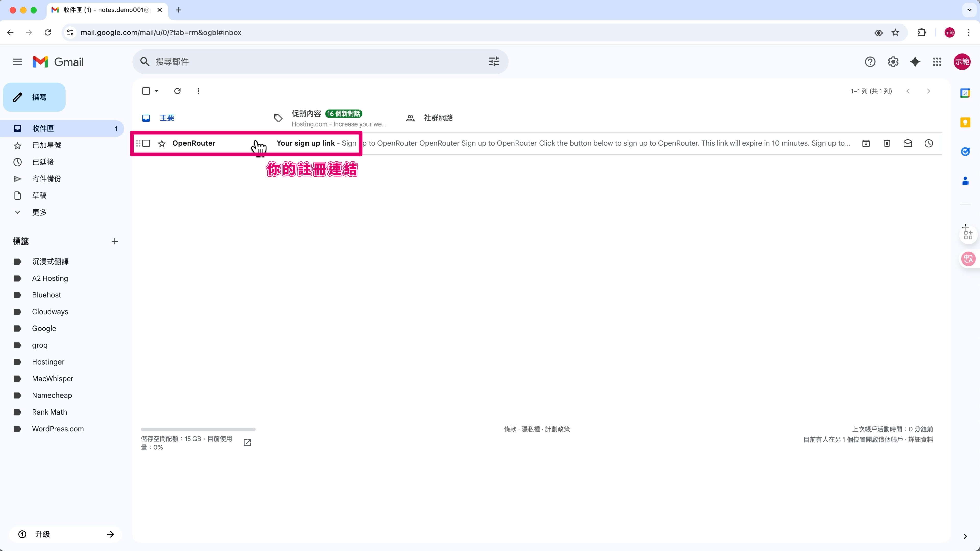The height and width of the screenshot is (551, 980).
Task: Archive the OpenRouter email
Action: coord(866,143)
